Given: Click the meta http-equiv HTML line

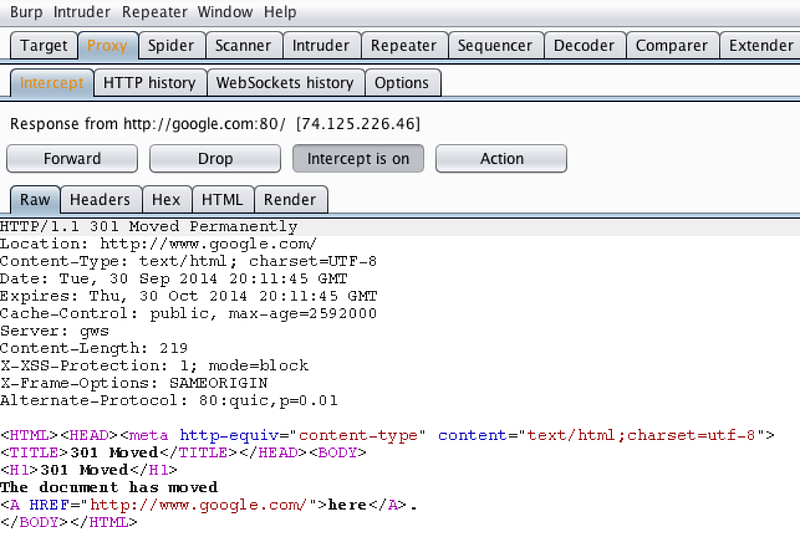Looking at the screenshot, I should (x=387, y=435).
